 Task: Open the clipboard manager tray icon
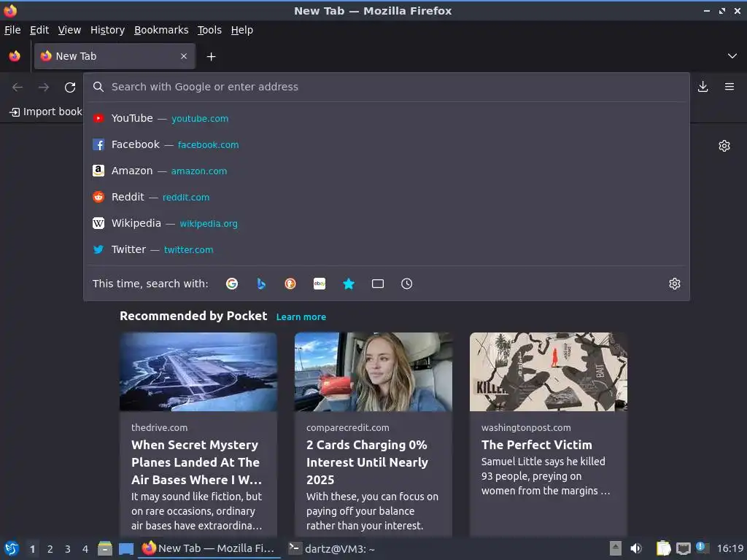coord(663,549)
